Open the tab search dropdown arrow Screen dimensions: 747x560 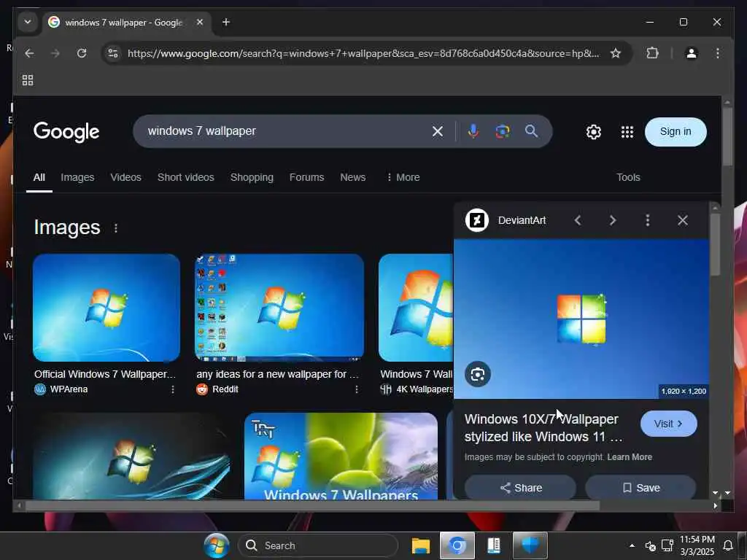point(28,22)
